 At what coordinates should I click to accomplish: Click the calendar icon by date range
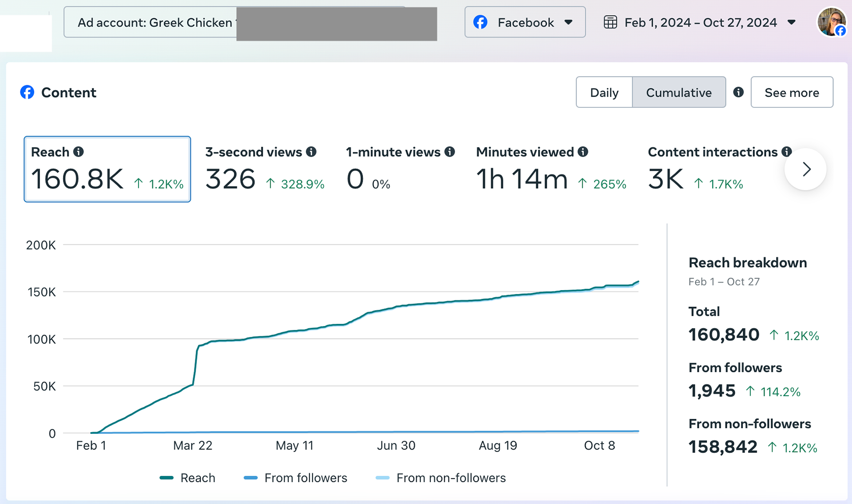(x=610, y=22)
